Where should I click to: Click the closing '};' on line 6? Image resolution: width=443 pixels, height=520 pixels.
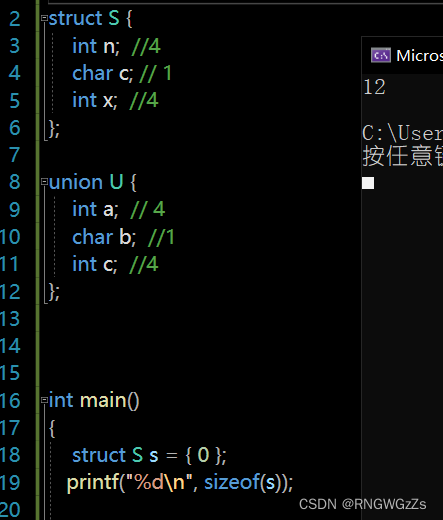tap(54, 128)
